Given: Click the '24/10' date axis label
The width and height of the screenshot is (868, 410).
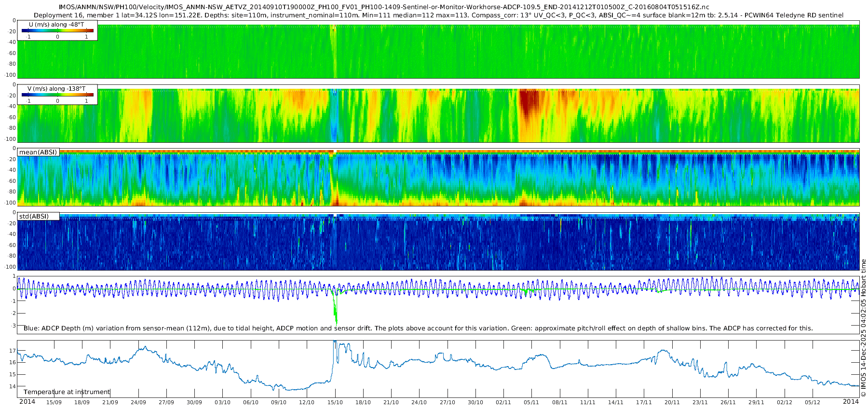Looking at the screenshot, I should coord(419,402).
